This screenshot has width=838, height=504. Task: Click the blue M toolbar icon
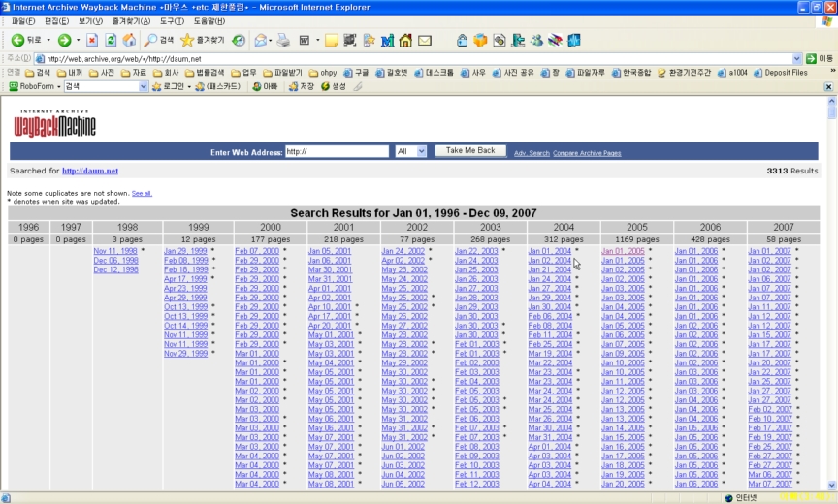pyautogui.click(x=387, y=41)
